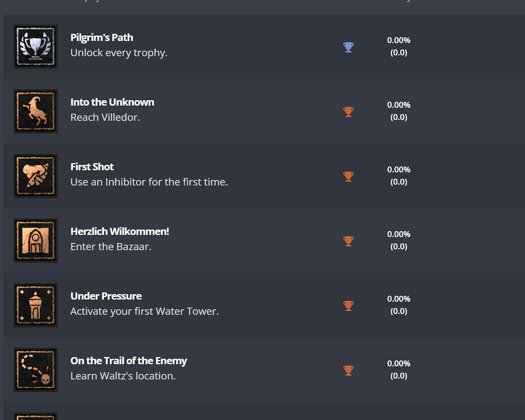This screenshot has height=420, width=525.
Task: Select the Under Pressure trophy title
Action: [106, 296]
